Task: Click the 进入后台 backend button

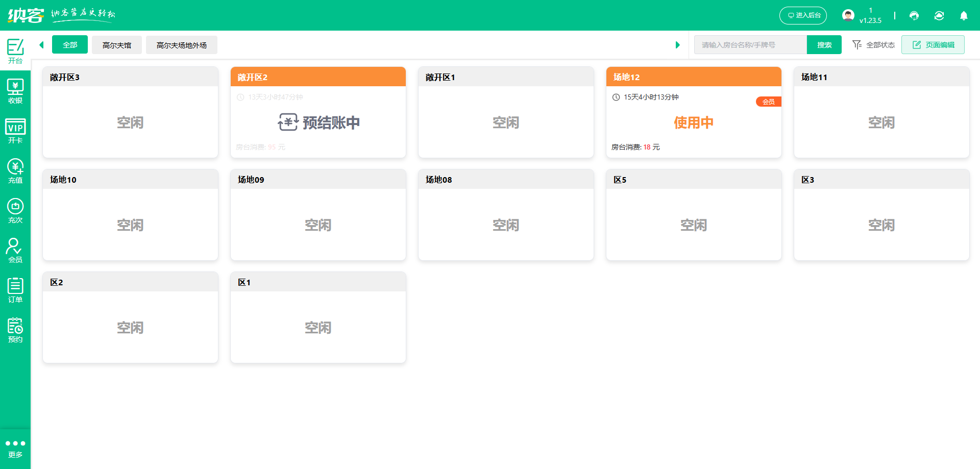Action: [803, 15]
